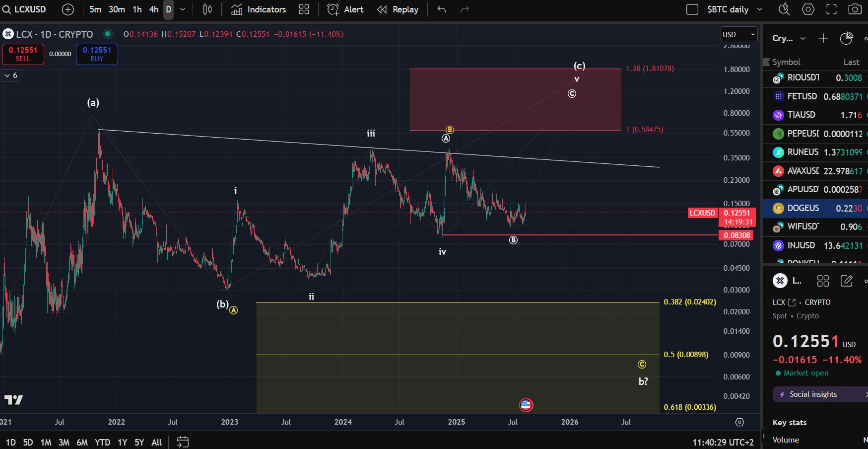The height and width of the screenshot is (449, 868).
Task: Open chart settings hexagon icon
Action: click(808, 9)
